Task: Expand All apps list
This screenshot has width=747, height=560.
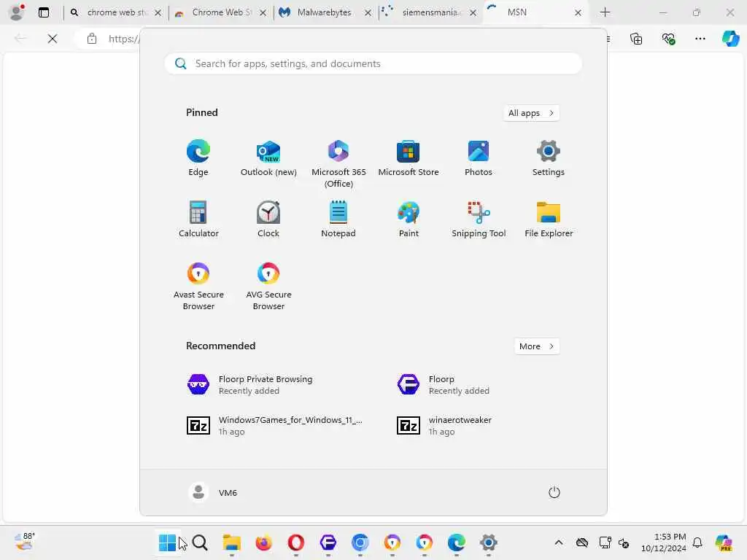Action: click(531, 113)
